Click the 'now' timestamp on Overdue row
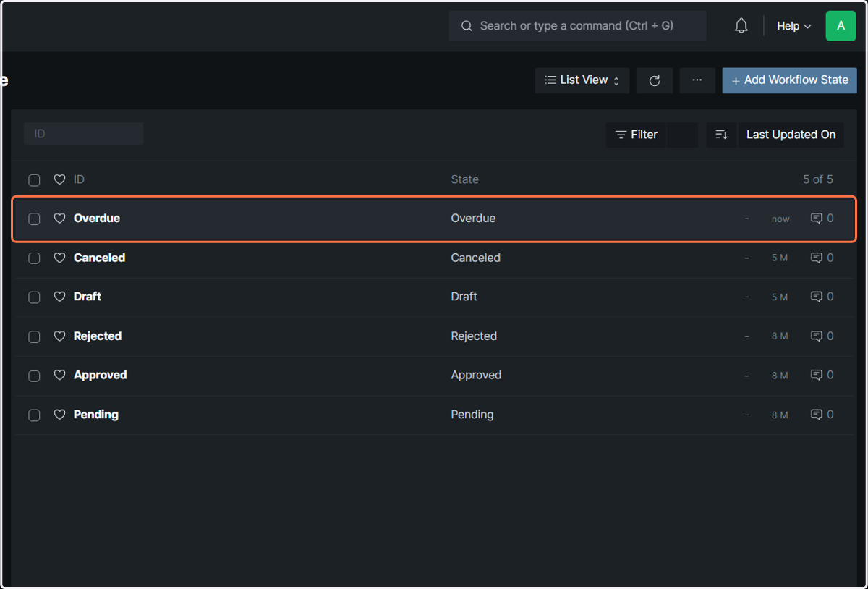 (x=780, y=219)
